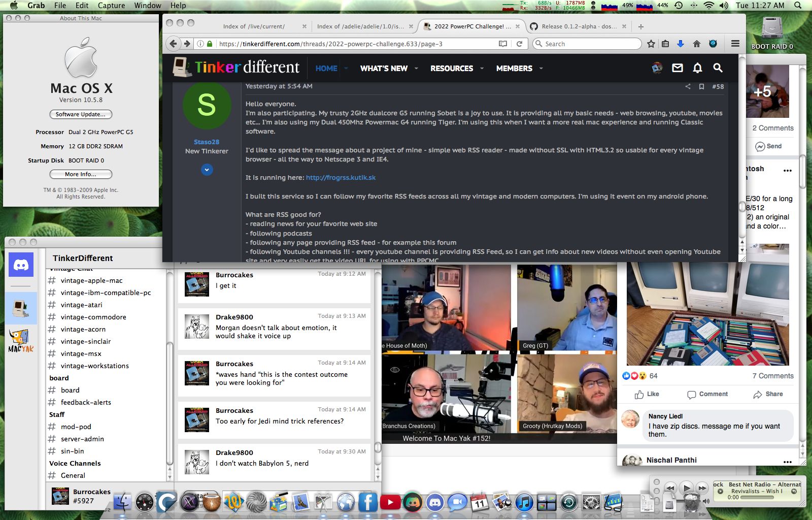Open forum alerts bell icon

tap(698, 68)
